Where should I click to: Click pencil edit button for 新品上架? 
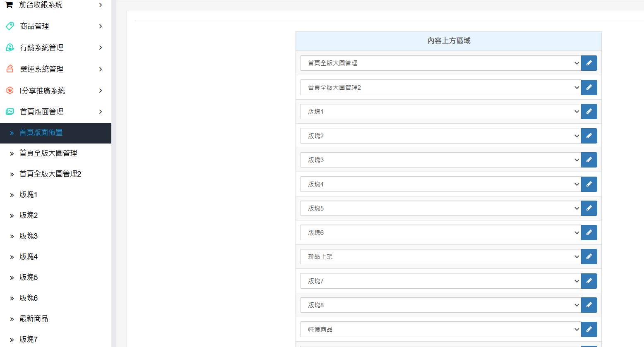(x=589, y=257)
